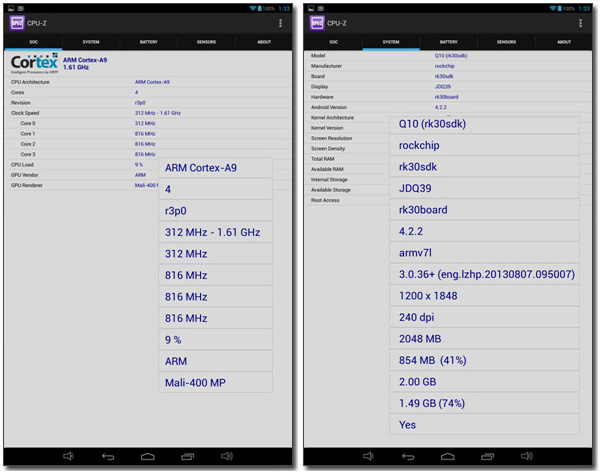Screen dimensions: 600x475
Task: Tap the Core 1 row label
Action: coord(28,134)
